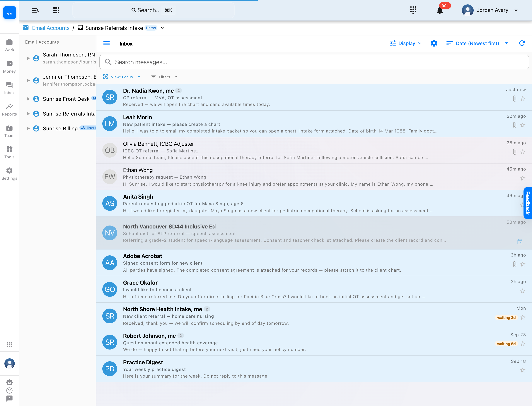Open the Sunrise Referrals Intake breadcrumb dropdown chevron
This screenshot has width=532, height=406.
point(162,28)
